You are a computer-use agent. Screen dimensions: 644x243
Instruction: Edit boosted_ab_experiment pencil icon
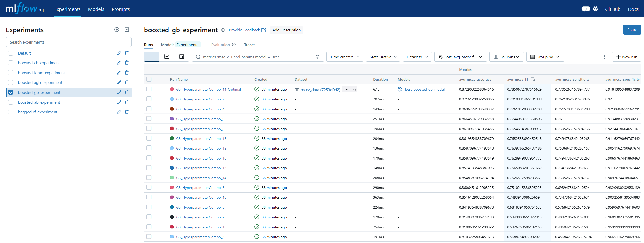point(119,102)
